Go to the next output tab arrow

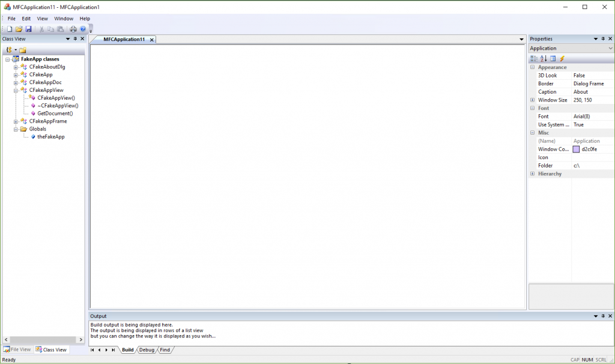tap(106, 350)
